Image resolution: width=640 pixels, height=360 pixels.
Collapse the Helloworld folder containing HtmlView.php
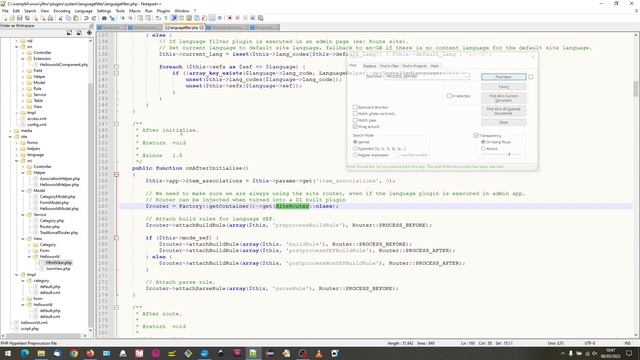(29, 257)
